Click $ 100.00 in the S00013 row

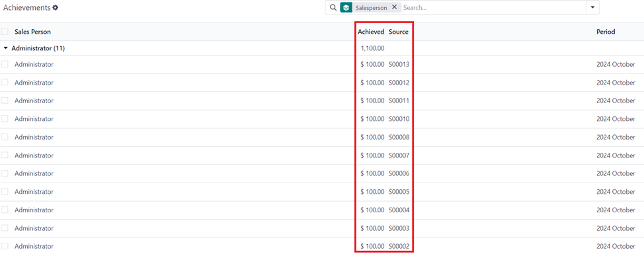pos(372,64)
